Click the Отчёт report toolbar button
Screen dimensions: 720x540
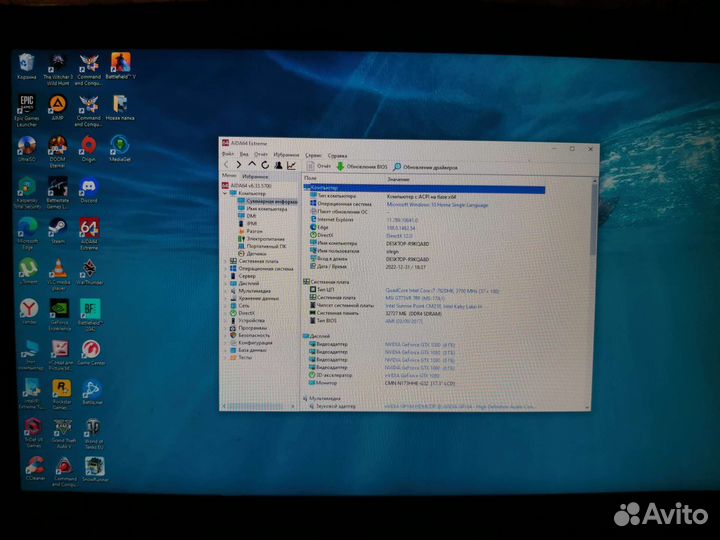coord(319,166)
